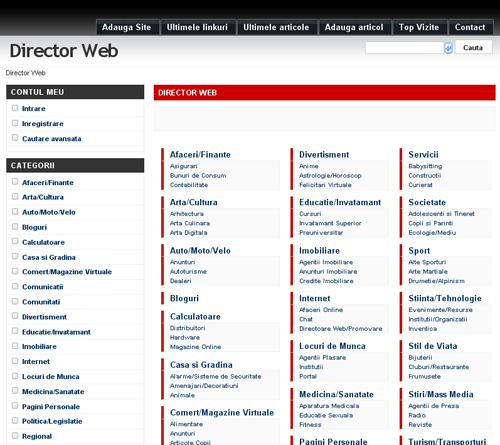Click the Cauta search button

tap(473, 47)
